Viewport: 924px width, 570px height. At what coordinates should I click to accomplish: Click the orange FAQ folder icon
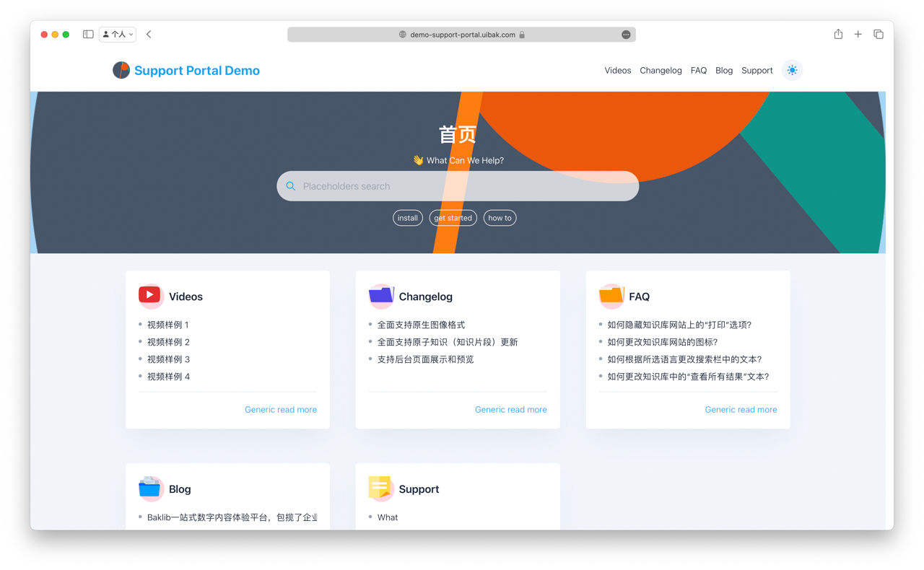[610, 295]
